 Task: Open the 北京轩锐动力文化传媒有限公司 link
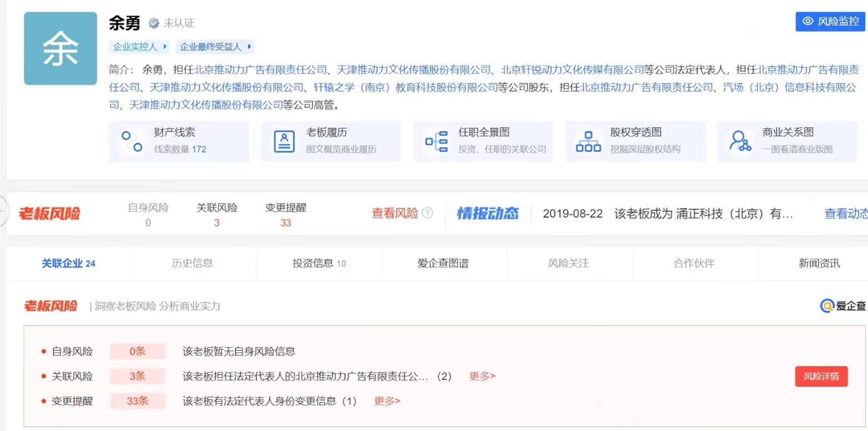(572, 70)
